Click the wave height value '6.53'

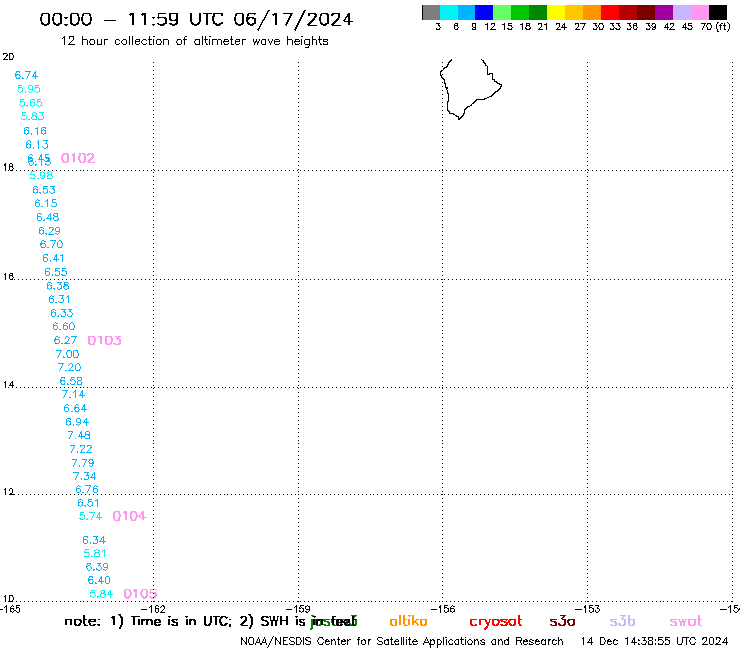[x=44, y=190]
